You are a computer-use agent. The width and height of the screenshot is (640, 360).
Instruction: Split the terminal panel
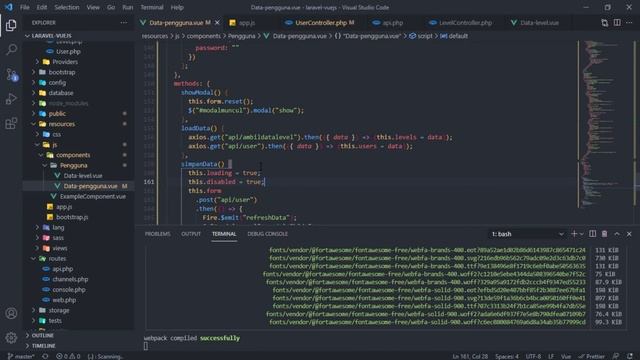coord(592,234)
